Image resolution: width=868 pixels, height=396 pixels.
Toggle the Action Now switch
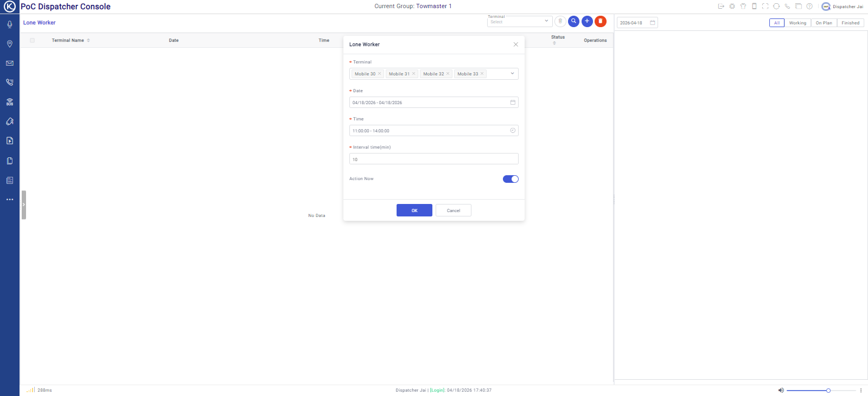pos(510,179)
